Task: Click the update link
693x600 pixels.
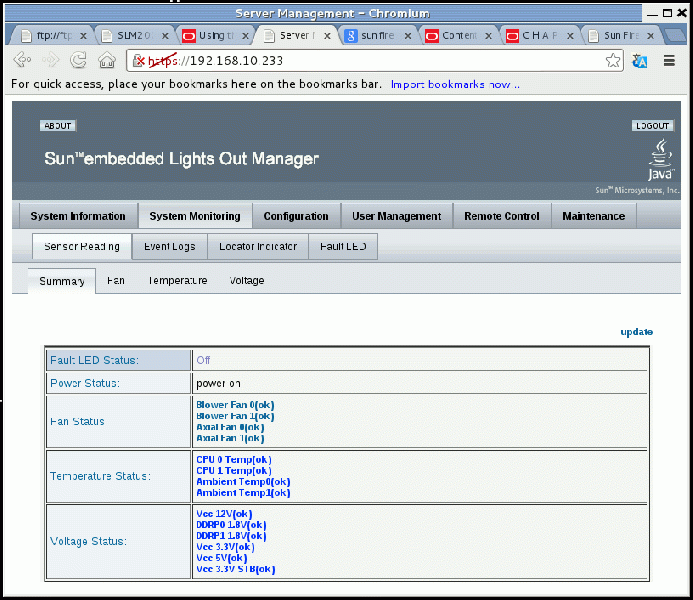Action: [636, 332]
